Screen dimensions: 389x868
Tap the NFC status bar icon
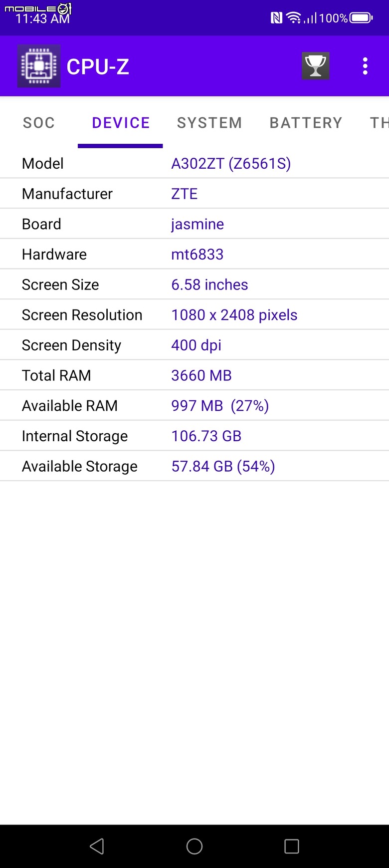pos(276,18)
